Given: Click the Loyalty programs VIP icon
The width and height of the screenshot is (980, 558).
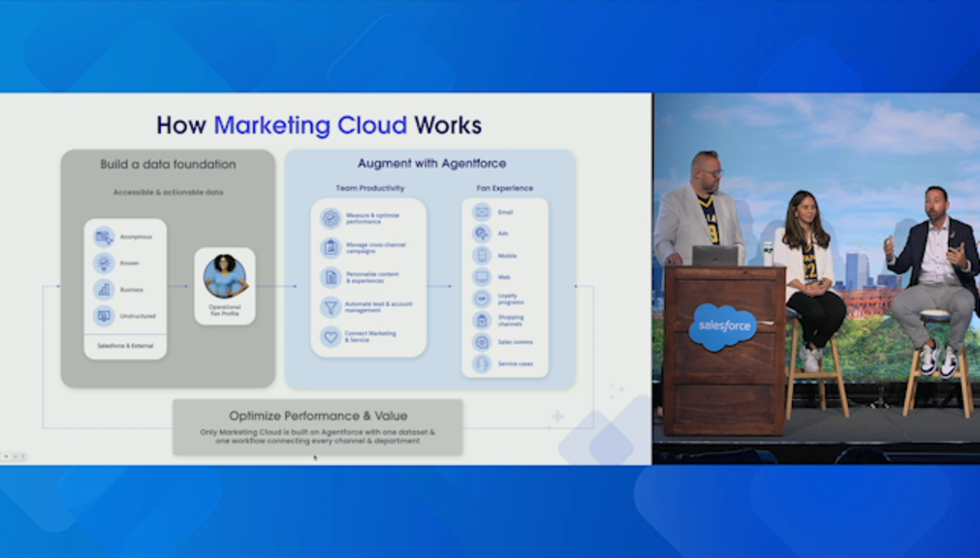Looking at the screenshot, I should tap(481, 298).
